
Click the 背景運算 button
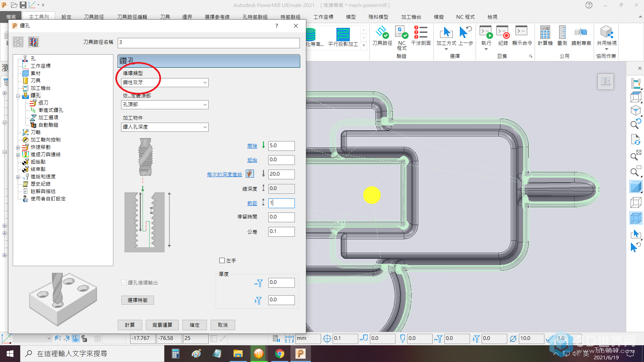pyautogui.click(x=162, y=325)
